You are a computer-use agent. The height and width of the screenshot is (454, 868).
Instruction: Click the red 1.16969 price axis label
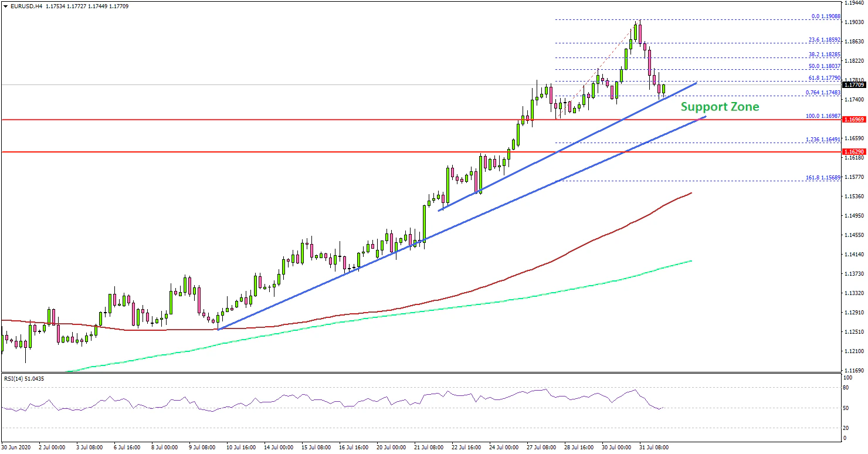click(855, 120)
